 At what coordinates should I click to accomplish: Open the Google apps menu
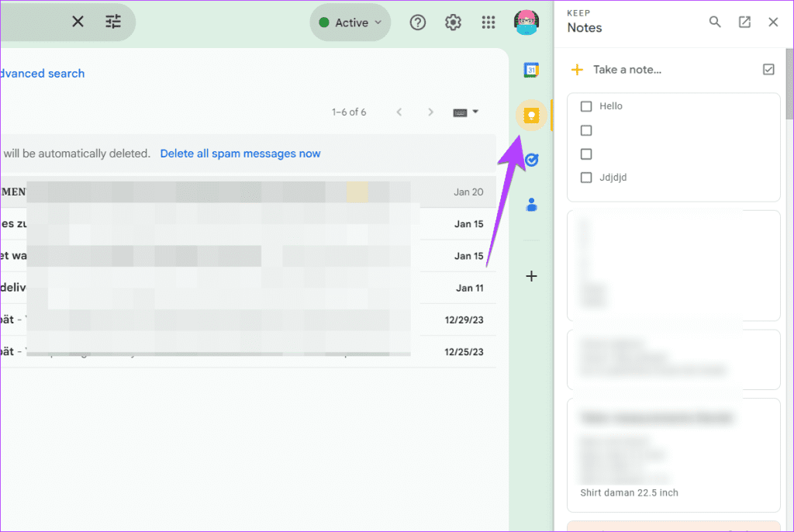pos(488,22)
